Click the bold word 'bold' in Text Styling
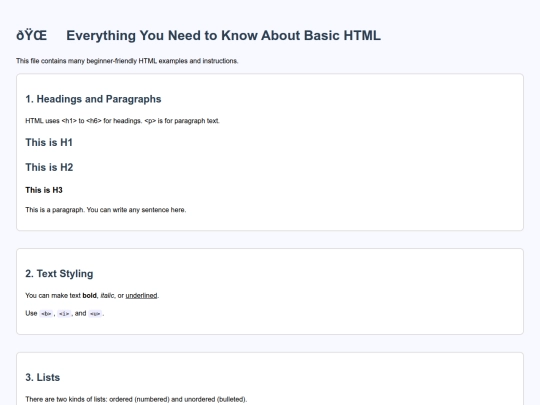The height and width of the screenshot is (405, 540). point(90,295)
